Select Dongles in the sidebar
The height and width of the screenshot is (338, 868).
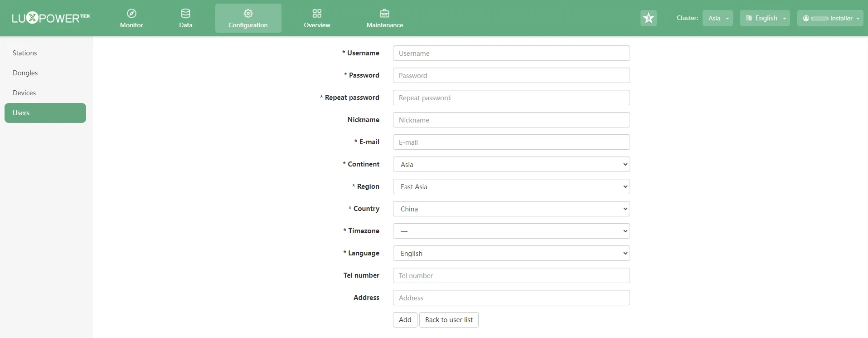pos(25,73)
